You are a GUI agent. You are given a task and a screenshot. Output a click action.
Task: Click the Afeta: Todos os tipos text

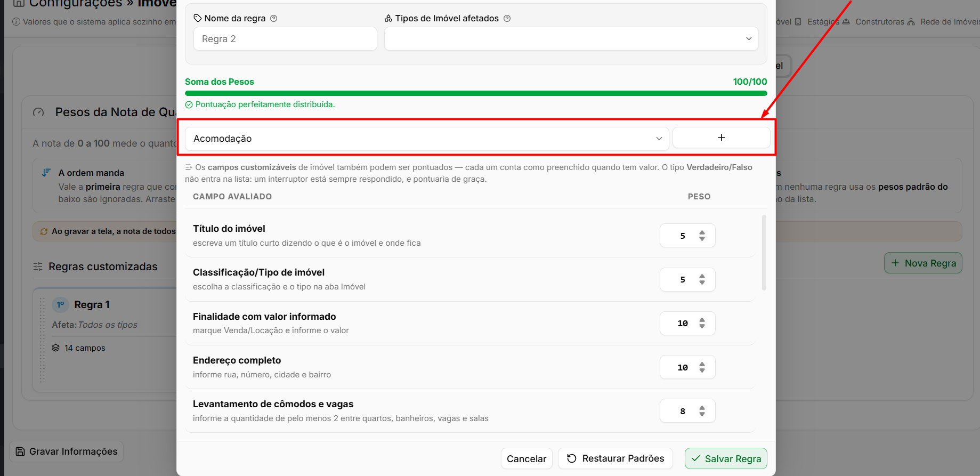[94, 325]
